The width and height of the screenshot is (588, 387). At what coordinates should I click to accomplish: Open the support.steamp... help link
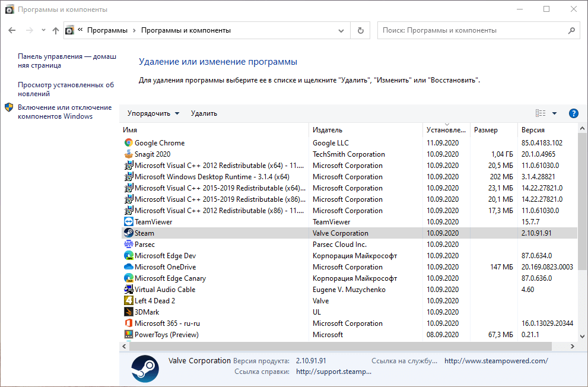pyautogui.click(x=333, y=372)
